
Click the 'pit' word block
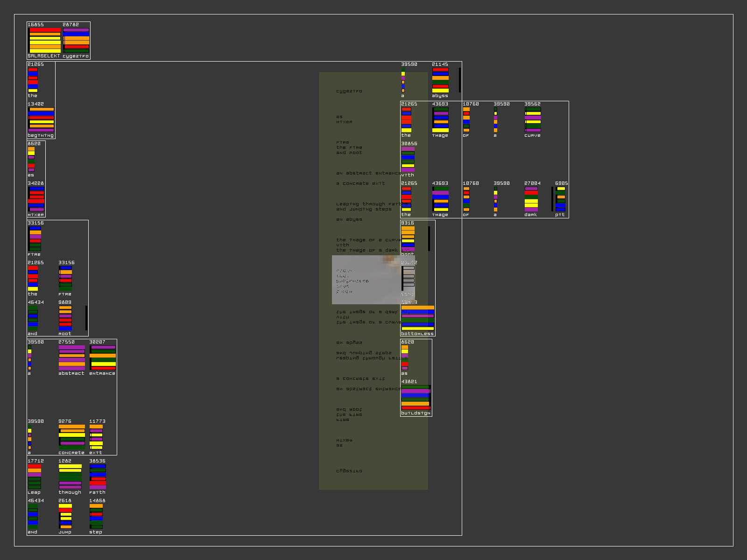(561, 199)
